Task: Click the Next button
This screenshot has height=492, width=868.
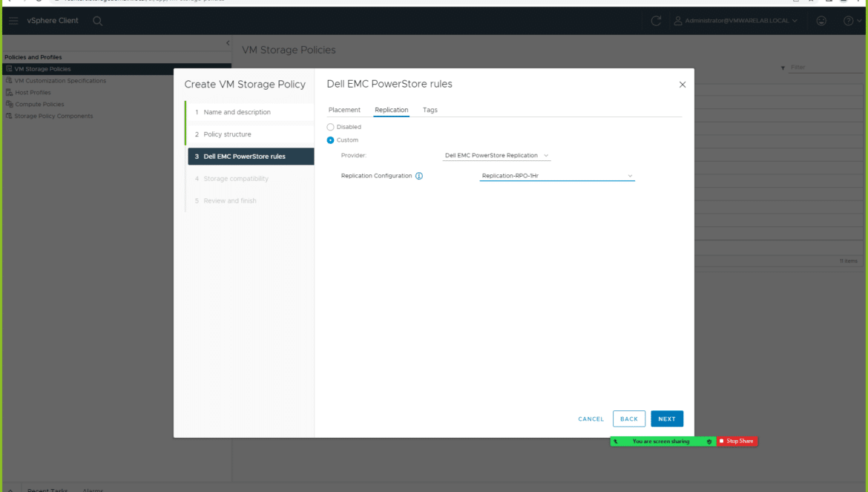Action: [x=667, y=419]
